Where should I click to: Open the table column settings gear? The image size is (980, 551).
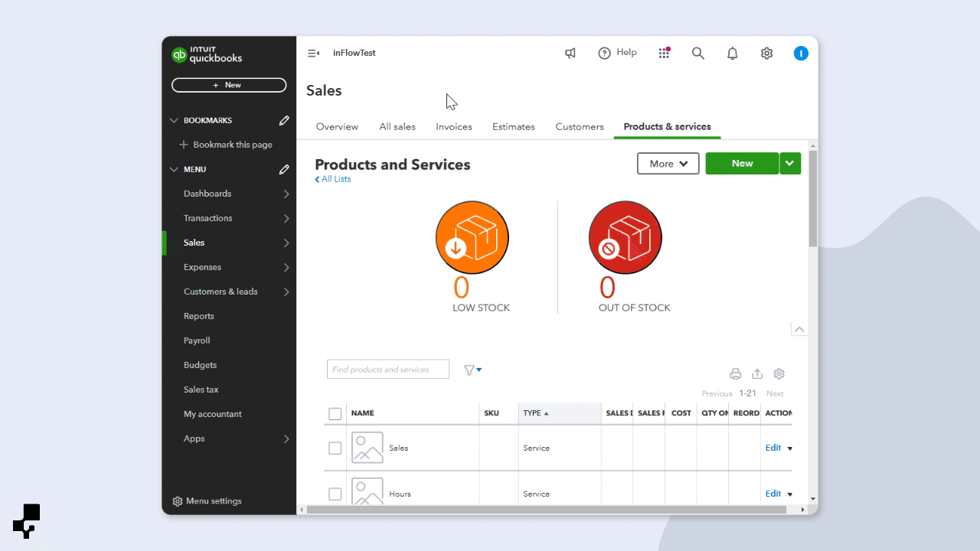(779, 373)
